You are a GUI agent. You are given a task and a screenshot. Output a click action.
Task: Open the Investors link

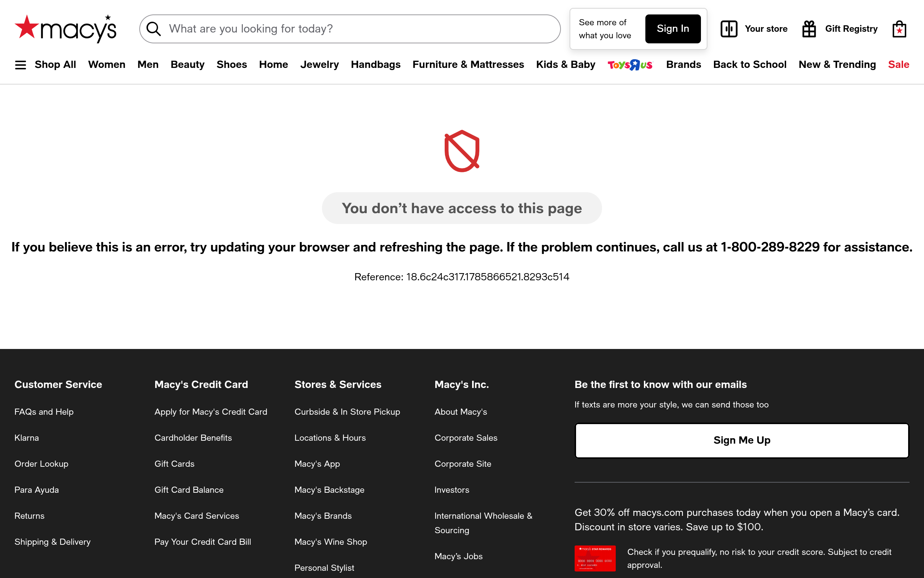(452, 490)
